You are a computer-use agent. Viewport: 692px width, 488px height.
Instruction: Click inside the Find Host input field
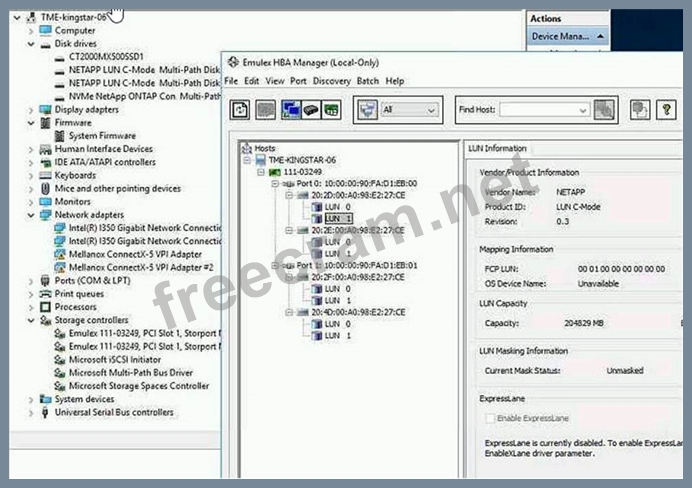[x=538, y=110]
